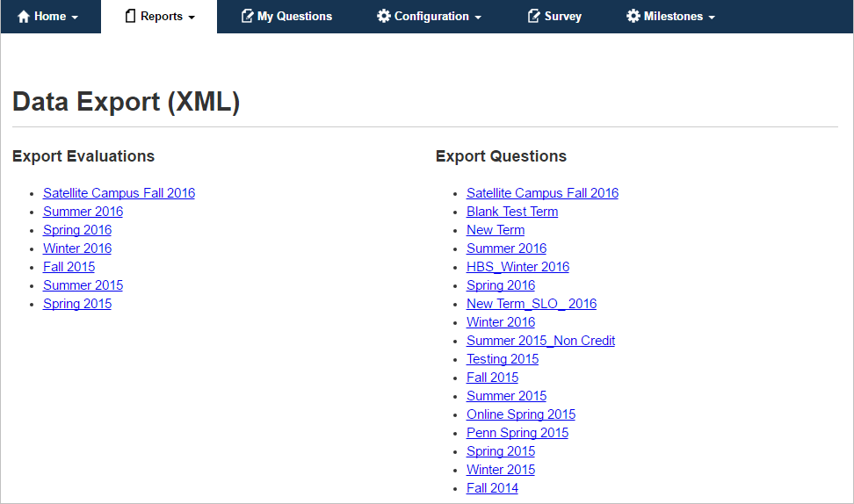This screenshot has width=854, height=504.
Task: Click the Export Evaluations heading
Action: 83,156
